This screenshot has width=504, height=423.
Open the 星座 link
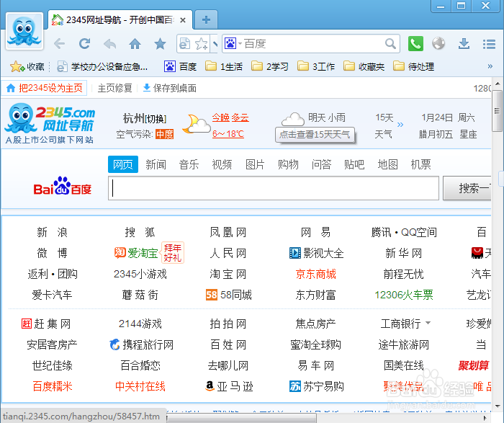(468, 134)
